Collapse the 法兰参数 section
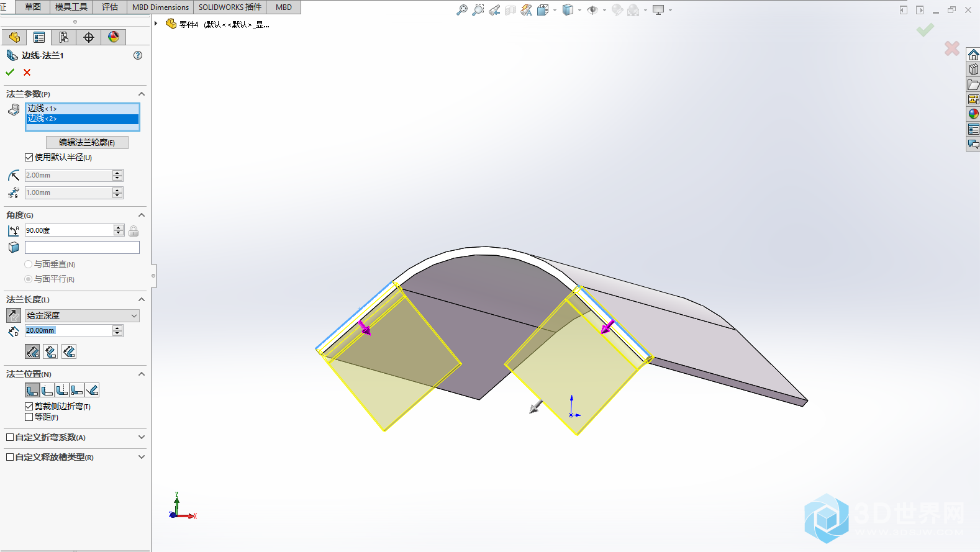 pyautogui.click(x=142, y=94)
